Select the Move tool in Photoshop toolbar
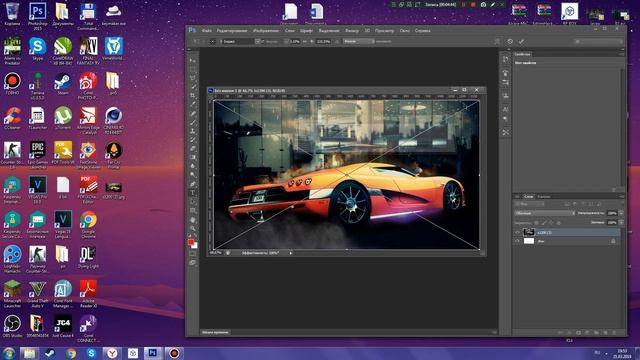 [x=193, y=60]
